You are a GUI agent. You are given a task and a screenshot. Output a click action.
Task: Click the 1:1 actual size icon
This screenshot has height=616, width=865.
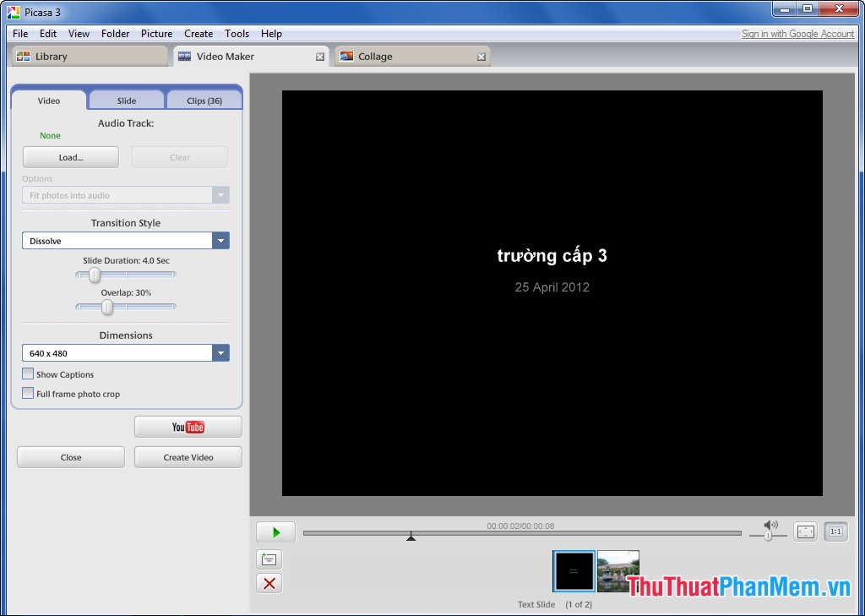tap(835, 532)
